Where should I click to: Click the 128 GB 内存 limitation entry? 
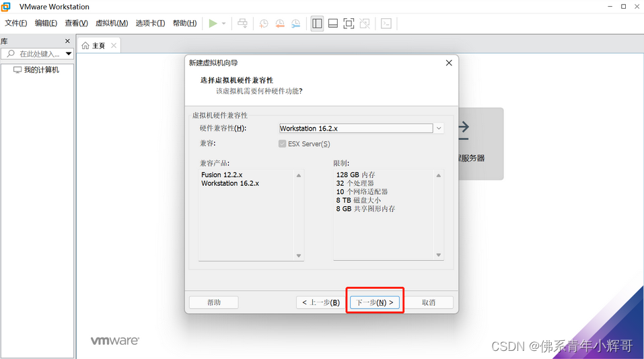click(x=356, y=174)
